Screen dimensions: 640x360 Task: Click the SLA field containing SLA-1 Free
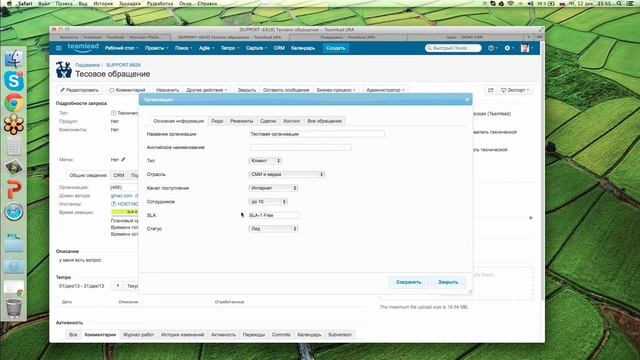(274, 215)
